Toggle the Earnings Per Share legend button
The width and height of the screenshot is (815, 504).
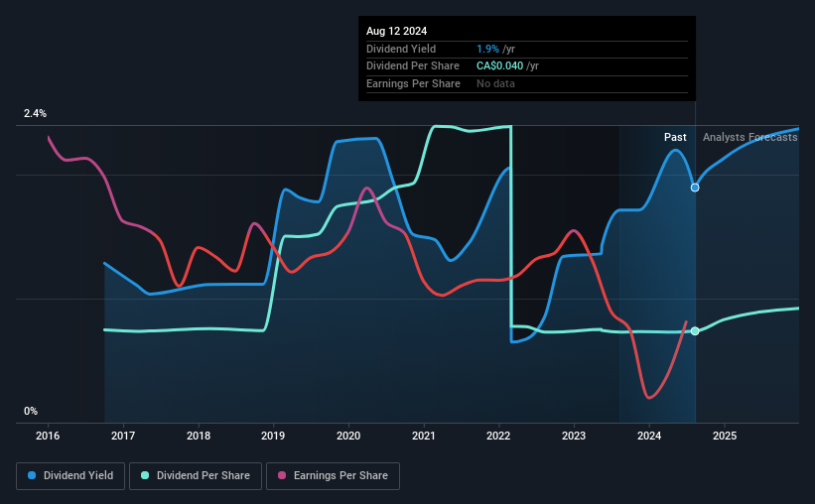coord(333,476)
